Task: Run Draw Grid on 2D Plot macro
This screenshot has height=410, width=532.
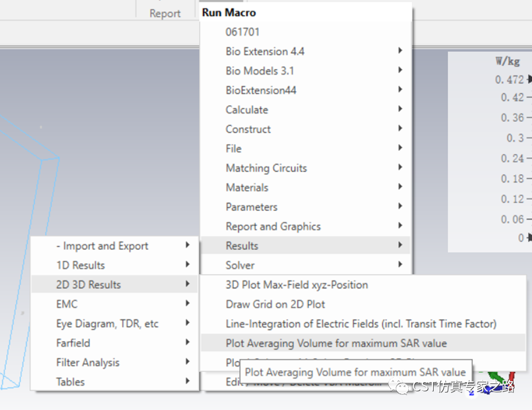Action: 363,304
